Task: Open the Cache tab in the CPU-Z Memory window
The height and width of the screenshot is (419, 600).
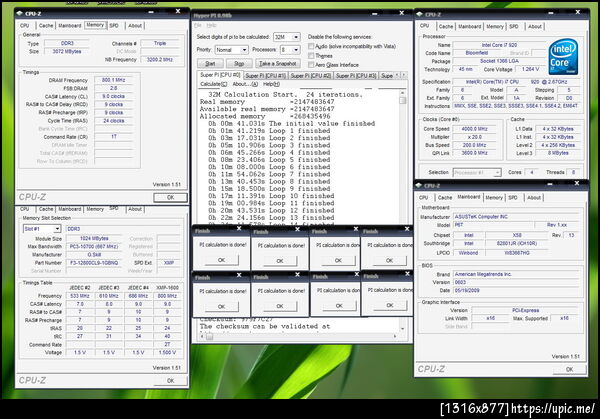Action: pos(46,26)
